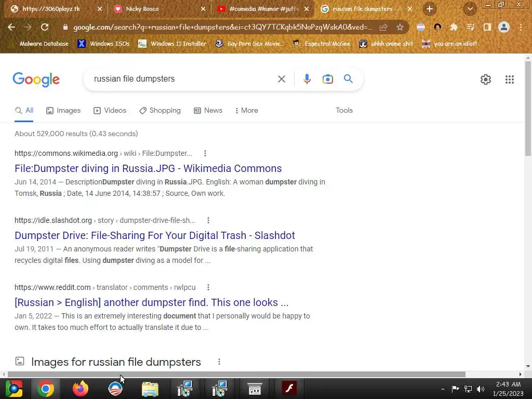The height and width of the screenshot is (399, 532).
Task: Open Google quick settings gear
Action: coord(486,79)
